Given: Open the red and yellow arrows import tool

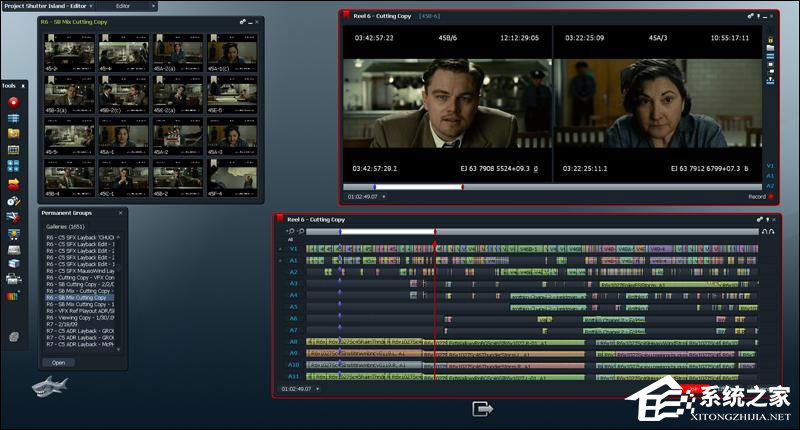Looking at the screenshot, I should point(14,184).
